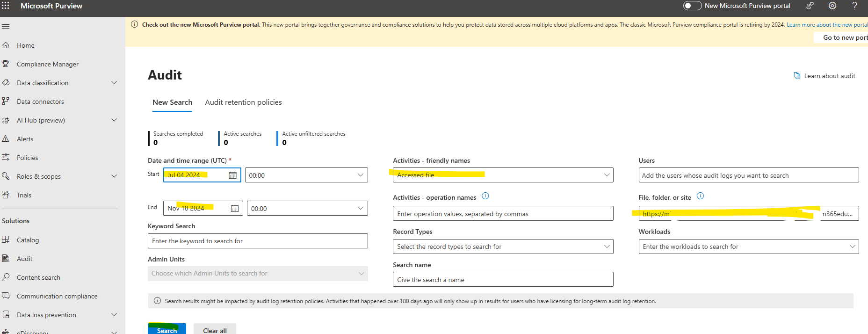Click the Microsoft Purview header title
Image resolution: width=868 pixels, height=334 pixels.
pos(51,6)
